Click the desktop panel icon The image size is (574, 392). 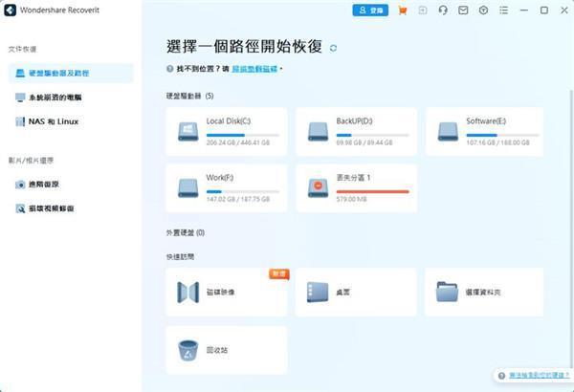[x=318, y=292]
